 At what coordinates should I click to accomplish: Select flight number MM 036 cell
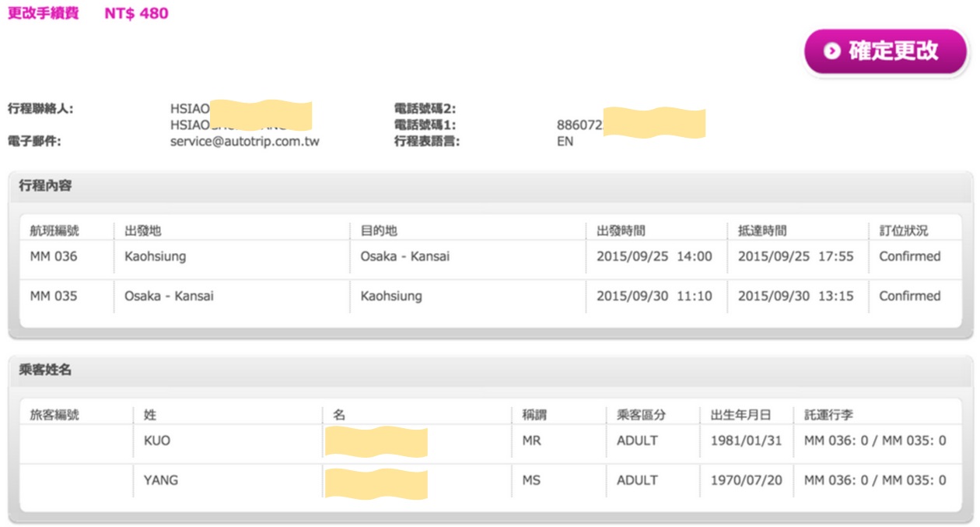coord(54,256)
